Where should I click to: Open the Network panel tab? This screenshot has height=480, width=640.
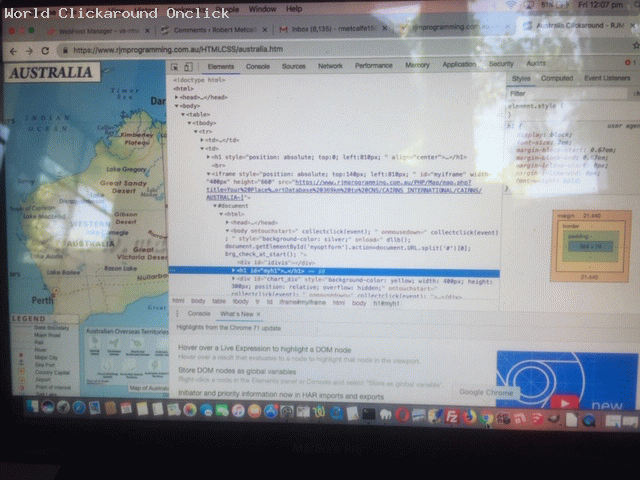330,65
